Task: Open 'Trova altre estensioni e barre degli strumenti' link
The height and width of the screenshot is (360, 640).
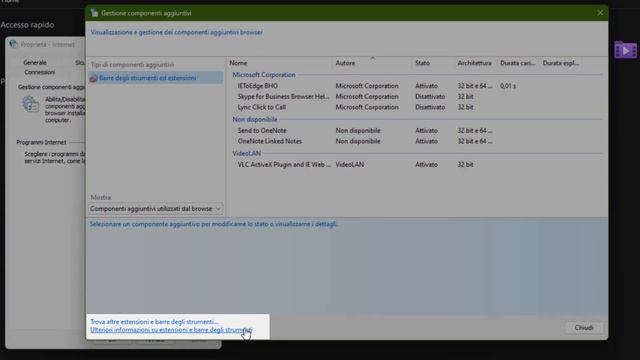Action: (x=154, y=322)
